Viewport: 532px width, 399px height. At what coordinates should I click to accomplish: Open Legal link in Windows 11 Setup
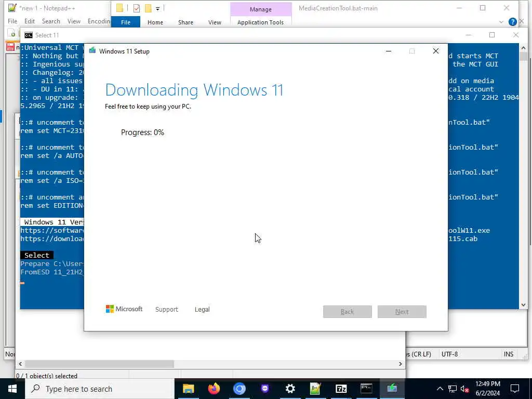coord(202,310)
